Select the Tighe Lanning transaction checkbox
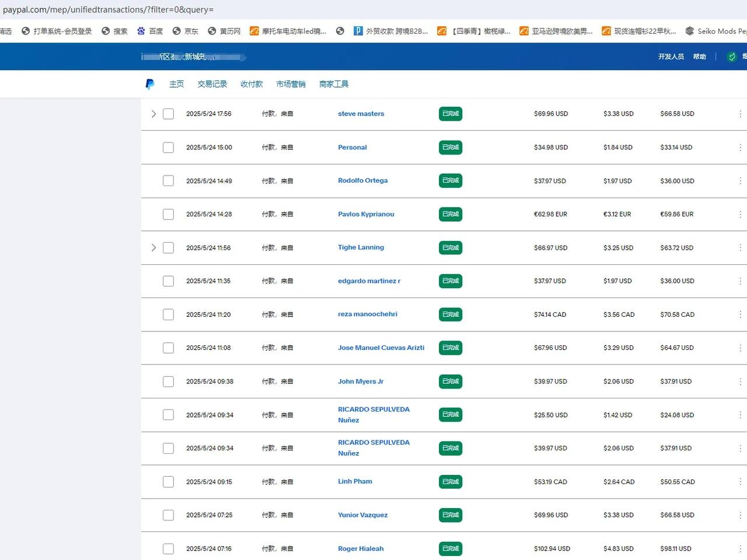 [168, 248]
